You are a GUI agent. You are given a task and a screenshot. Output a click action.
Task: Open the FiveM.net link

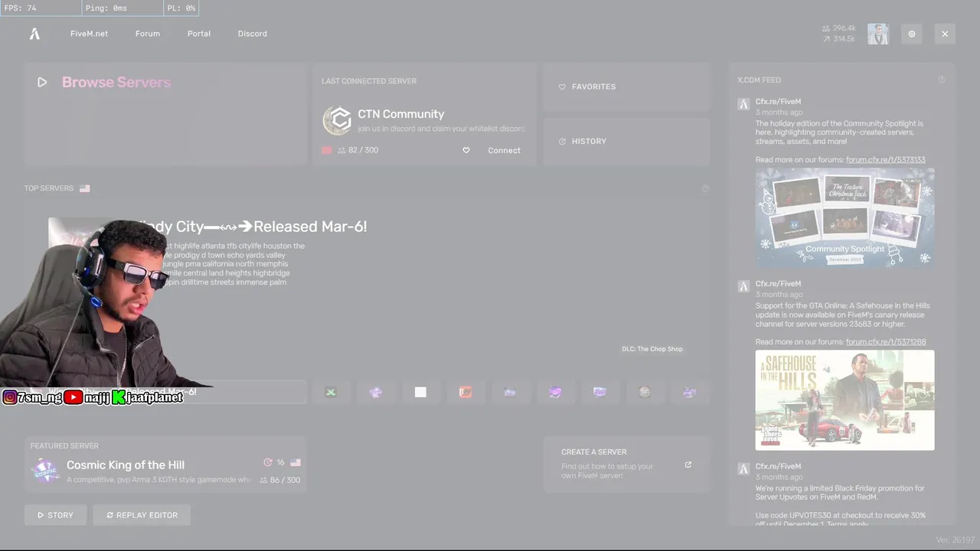click(x=89, y=34)
